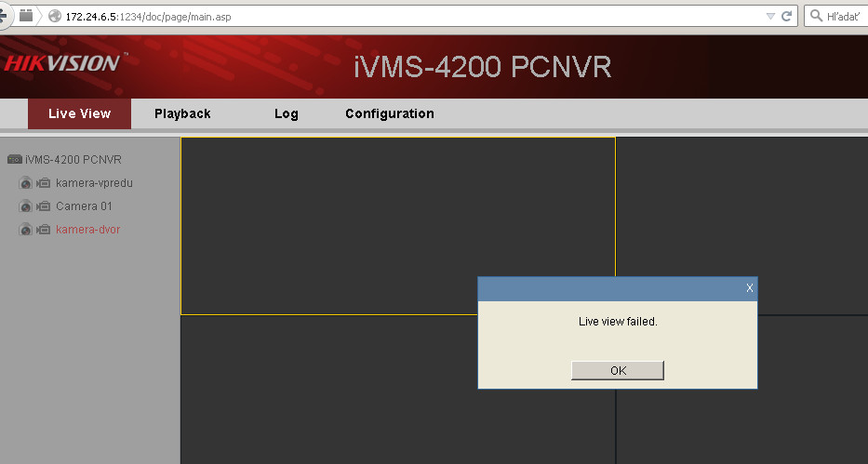Click the browser address bar URL
Screen dimensions: 868x464
[x=148, y=17]
